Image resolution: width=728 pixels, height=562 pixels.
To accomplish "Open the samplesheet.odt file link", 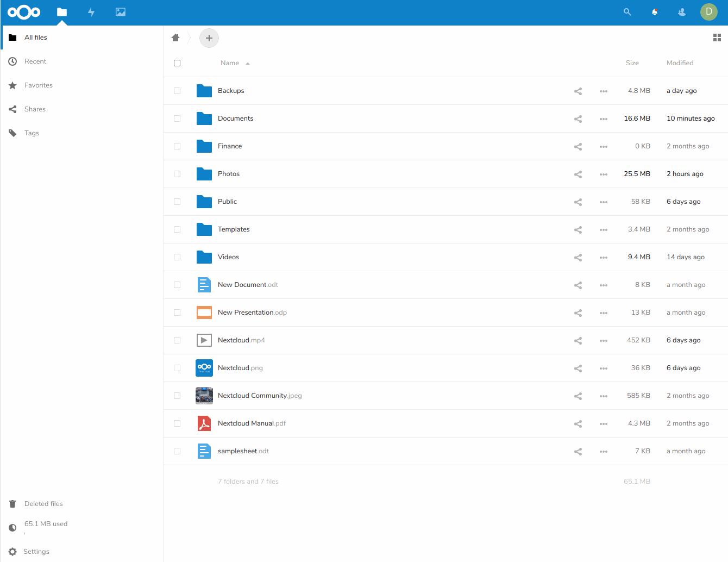I will coord(243,451).
